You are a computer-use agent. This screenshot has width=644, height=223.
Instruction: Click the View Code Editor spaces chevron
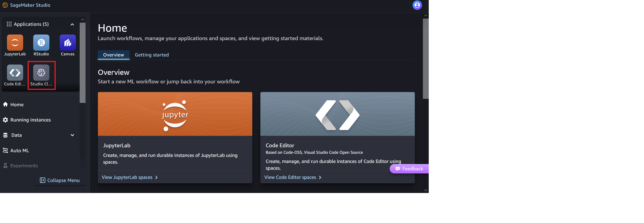pos(320,178)
